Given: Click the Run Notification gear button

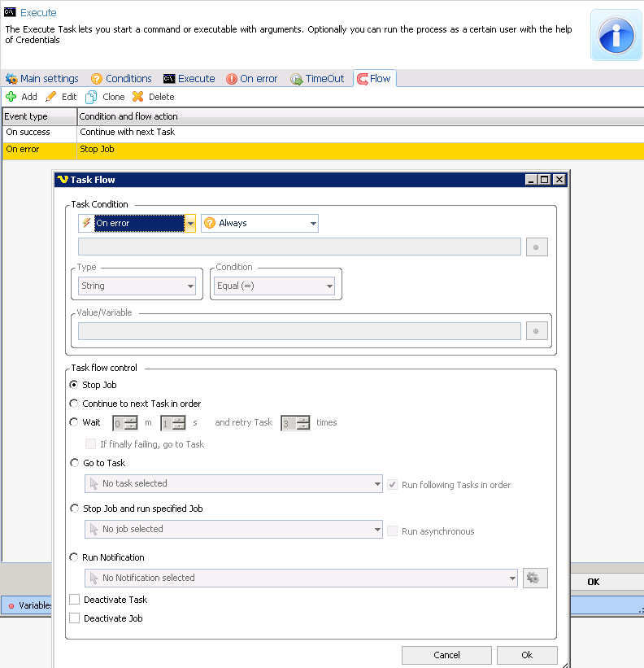Looking at the screenshot, I should [535, 578].
